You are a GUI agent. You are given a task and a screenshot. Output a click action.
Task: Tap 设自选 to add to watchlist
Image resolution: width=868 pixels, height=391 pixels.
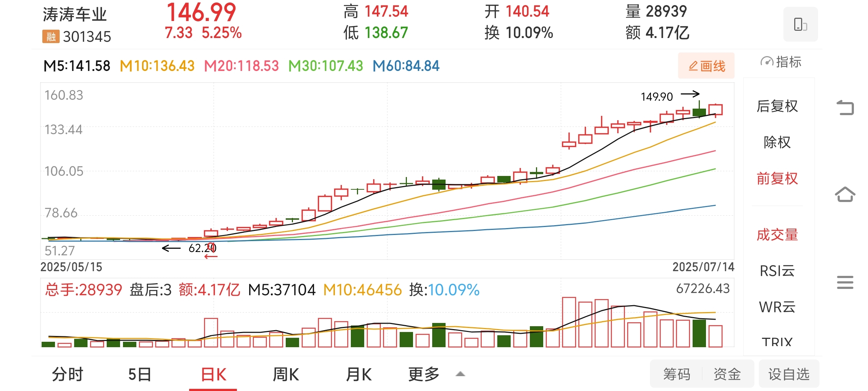[x=789, y=374]
